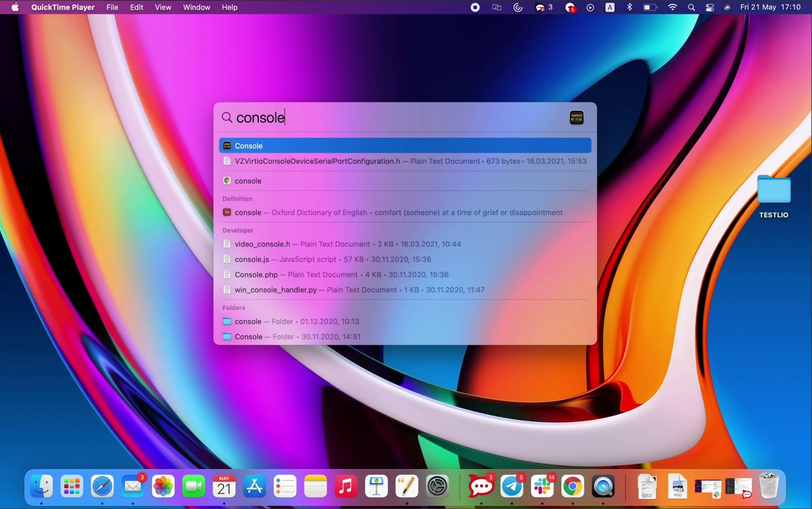Image resolution: width=812 pixels, height=509 pixels.
Task: Open Calendar showing May 21 in the Dock
Action: point(224,487)
